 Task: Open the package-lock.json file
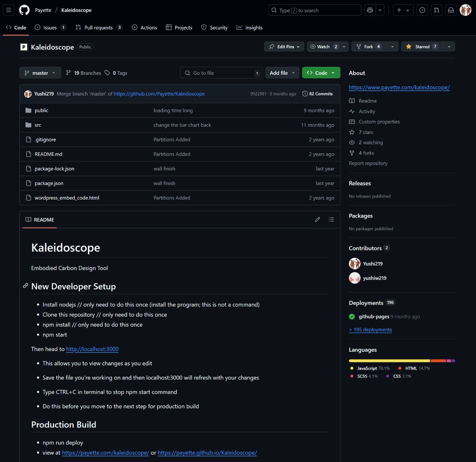(55, 169)
